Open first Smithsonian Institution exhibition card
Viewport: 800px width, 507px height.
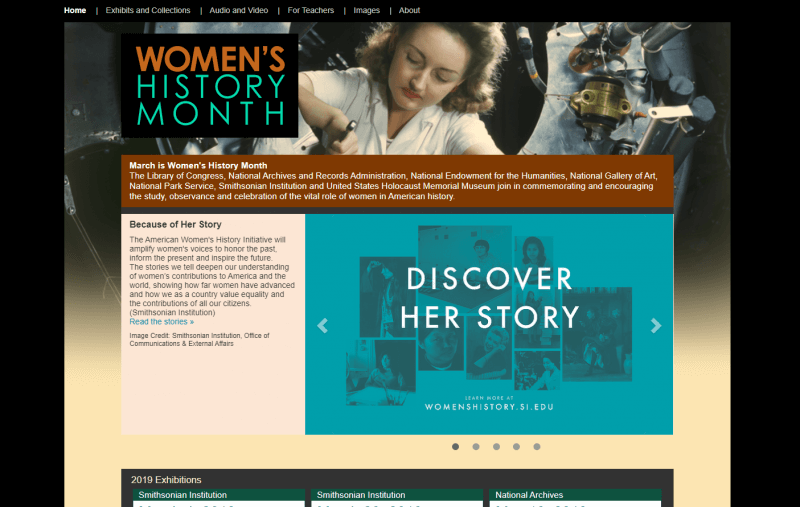pos(219,498)
